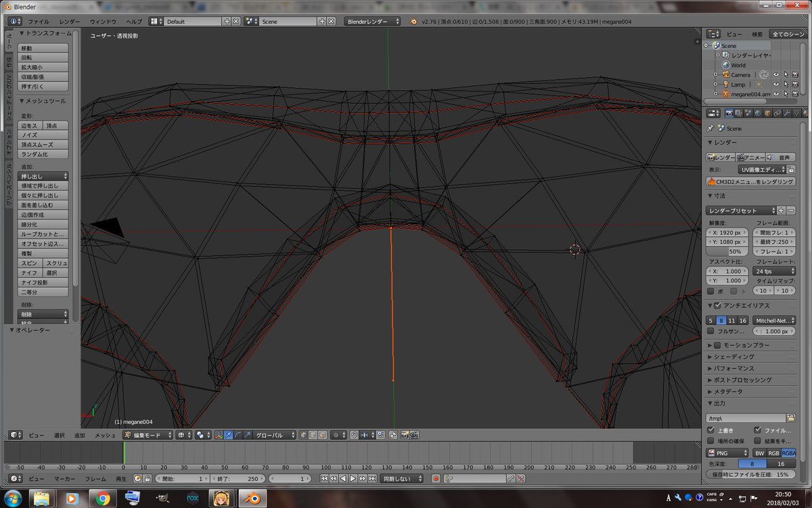
Task: Click the snap magnet icon
Action: tap(355, 436)
